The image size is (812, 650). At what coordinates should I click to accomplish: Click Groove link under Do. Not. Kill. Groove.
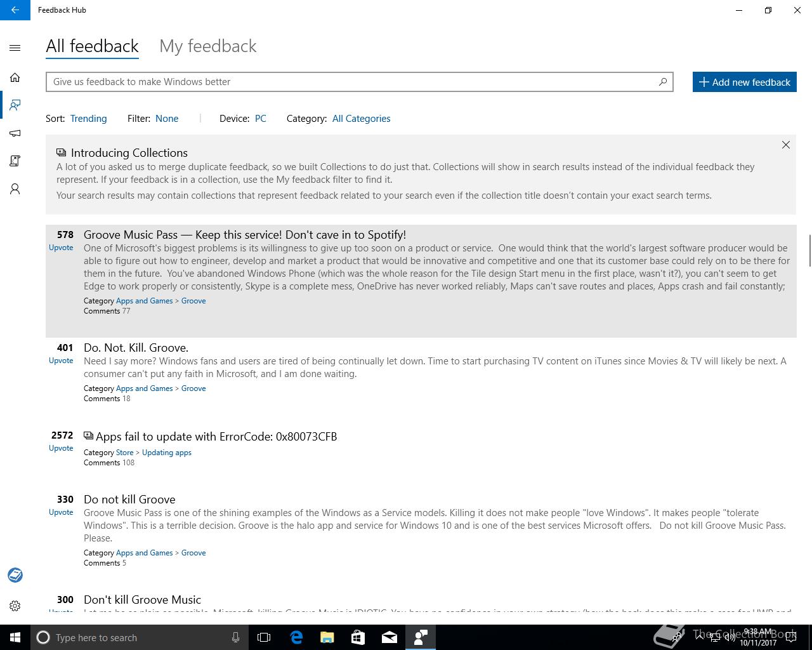193,388
